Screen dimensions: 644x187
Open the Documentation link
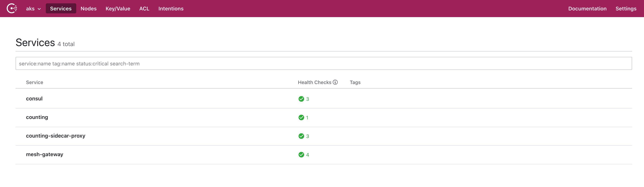(x=587, y=9)
